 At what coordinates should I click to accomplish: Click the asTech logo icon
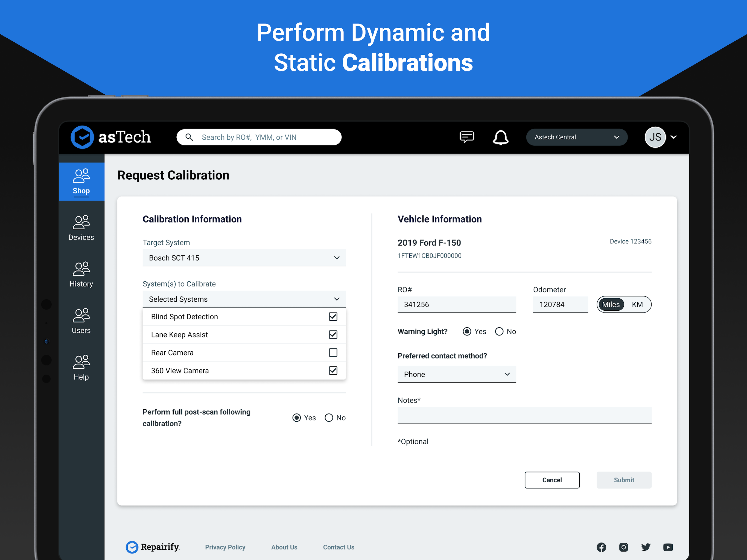coord(82,137)
